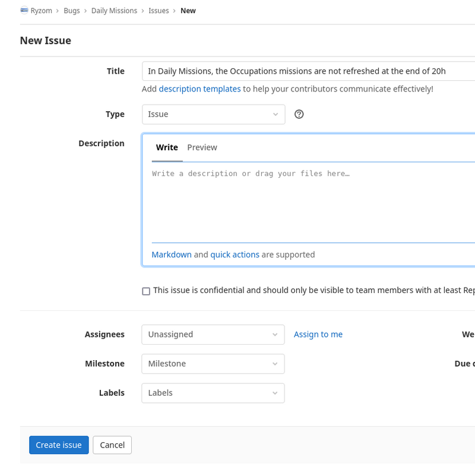Image resolution: width=475 pixels, height=476 pixels.
Task: Click the Assign to me link
Action: (318, 335)
